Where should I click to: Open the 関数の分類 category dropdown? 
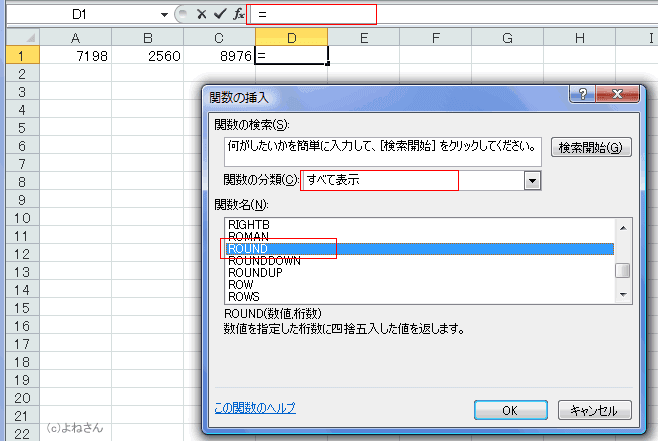coord(532,181)
